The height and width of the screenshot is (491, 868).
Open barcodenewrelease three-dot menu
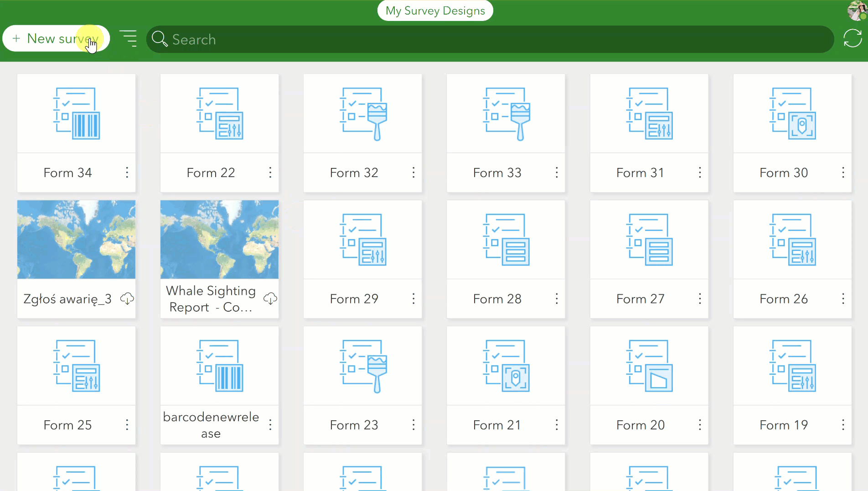(x=270, y=425)
